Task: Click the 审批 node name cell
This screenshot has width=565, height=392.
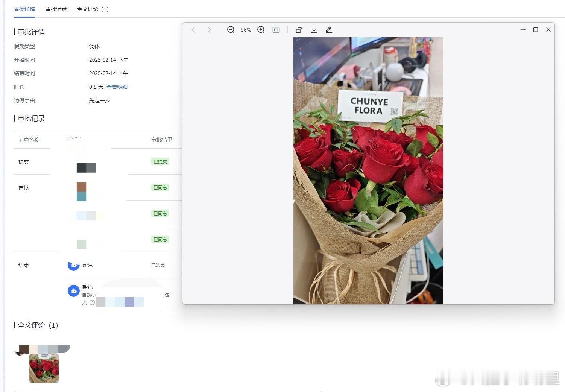Action: pos(24,188)
